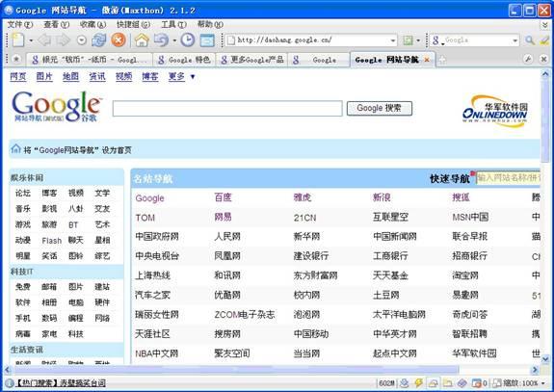
Task: Click the green Go button icon
Action: [409, 40]
